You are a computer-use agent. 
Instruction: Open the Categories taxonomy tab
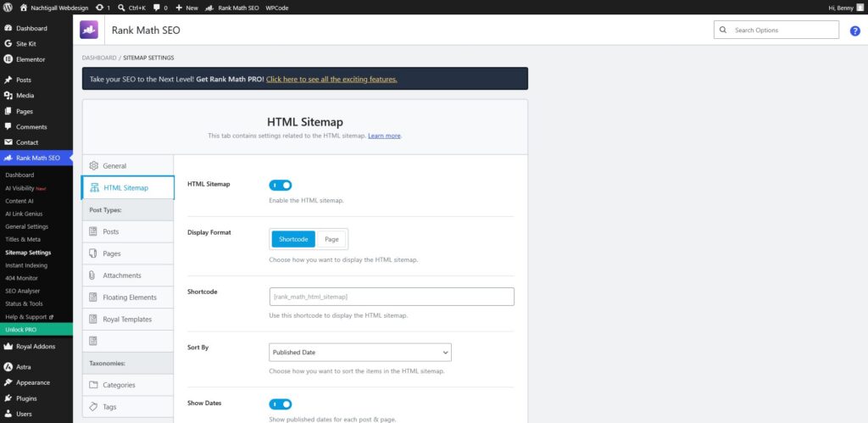(128, 385)
